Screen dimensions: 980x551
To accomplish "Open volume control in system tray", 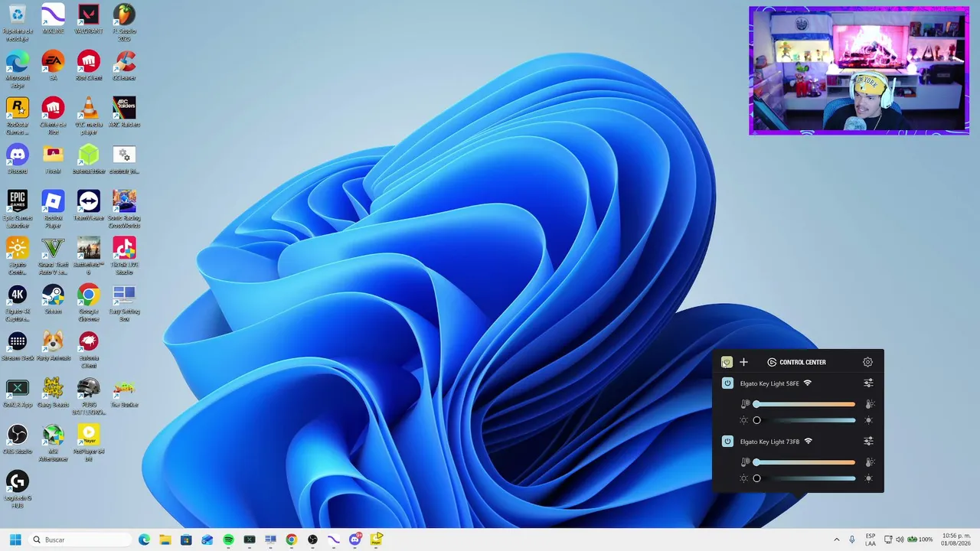I will click(900, 540).
